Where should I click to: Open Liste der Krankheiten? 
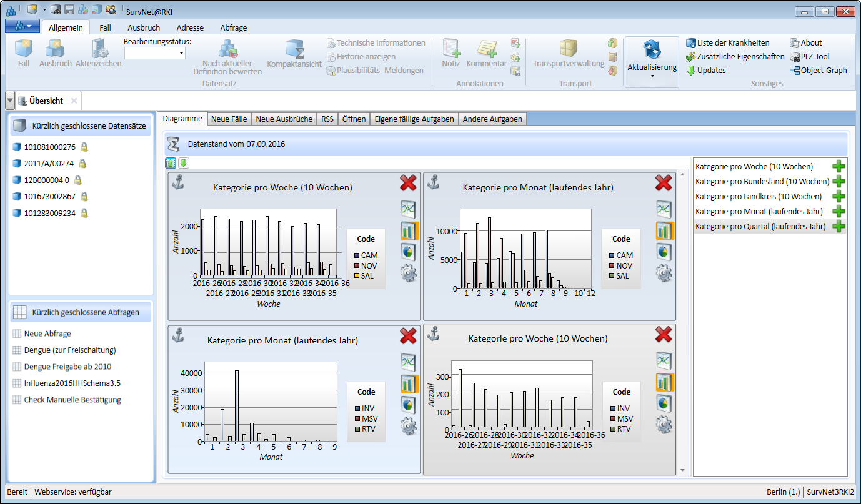733,43
